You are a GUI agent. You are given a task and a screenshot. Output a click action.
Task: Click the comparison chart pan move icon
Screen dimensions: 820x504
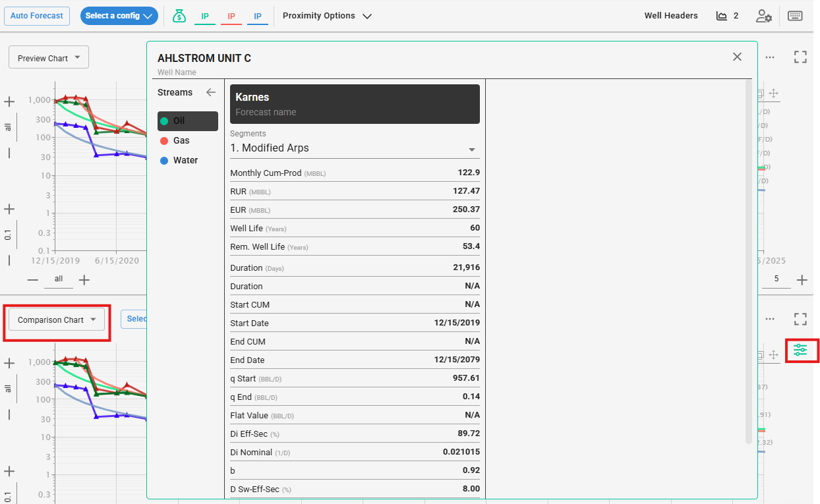click(774, 354)
